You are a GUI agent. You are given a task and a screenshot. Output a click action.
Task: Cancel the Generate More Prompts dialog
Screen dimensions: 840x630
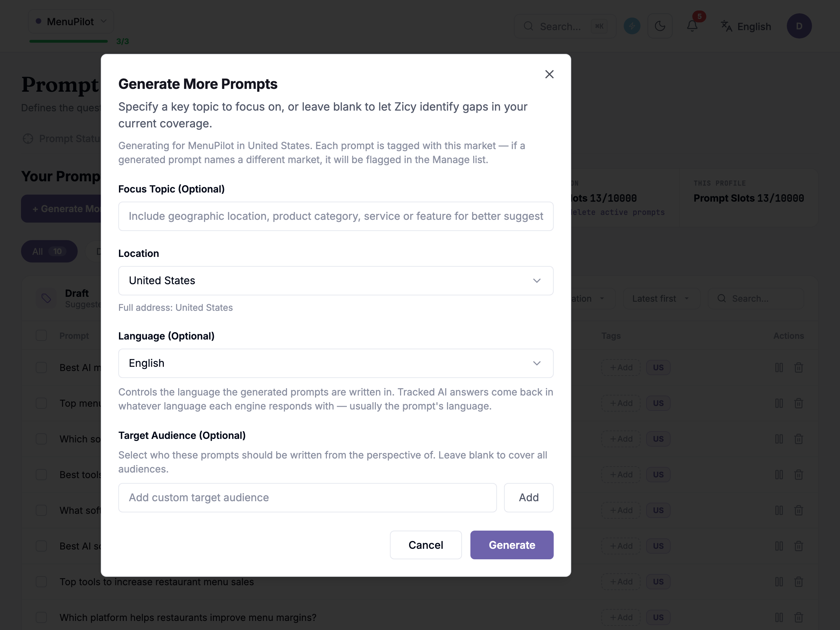[426, 545]
